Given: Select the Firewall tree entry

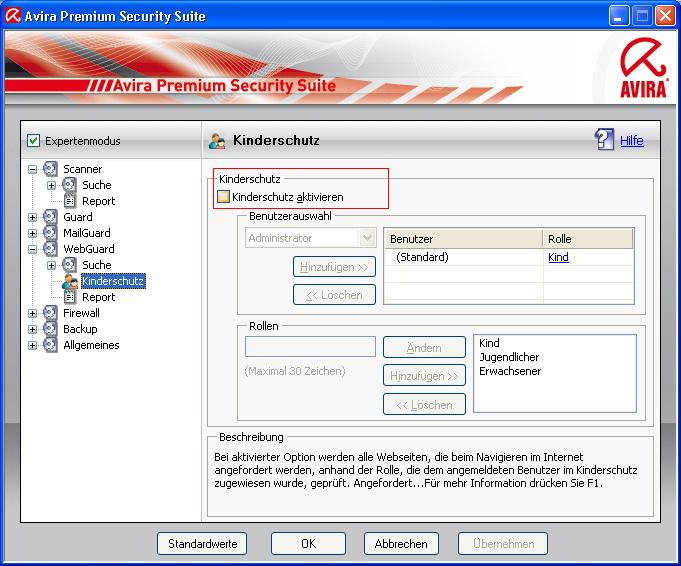Looking at the screenshot, I should [81, 313].
